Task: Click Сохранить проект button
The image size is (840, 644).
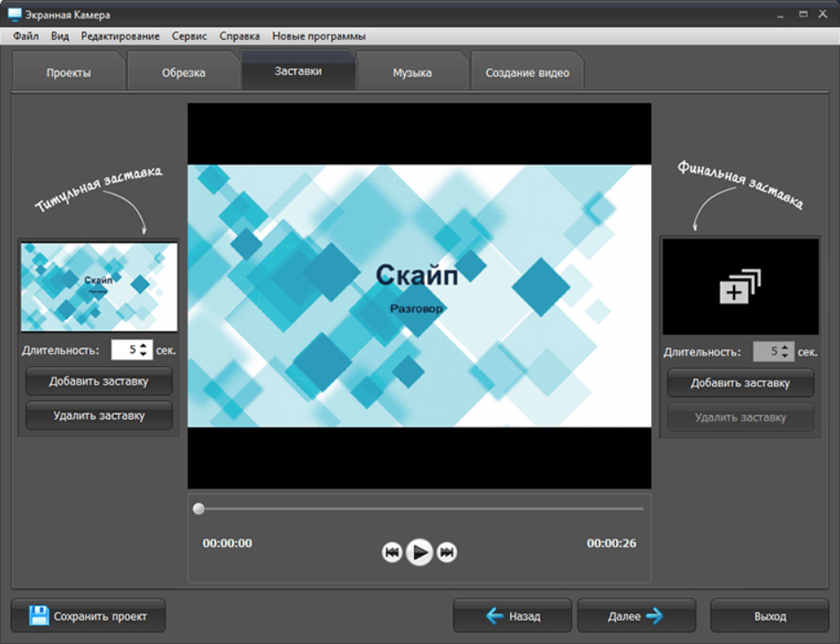Action: 88,616
